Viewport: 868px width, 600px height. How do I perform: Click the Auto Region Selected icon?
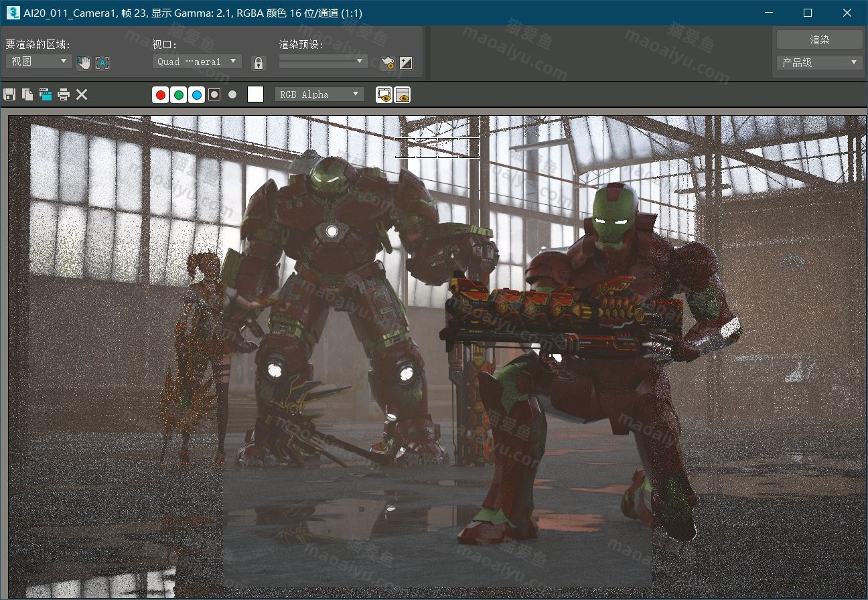tap(102, 63)
